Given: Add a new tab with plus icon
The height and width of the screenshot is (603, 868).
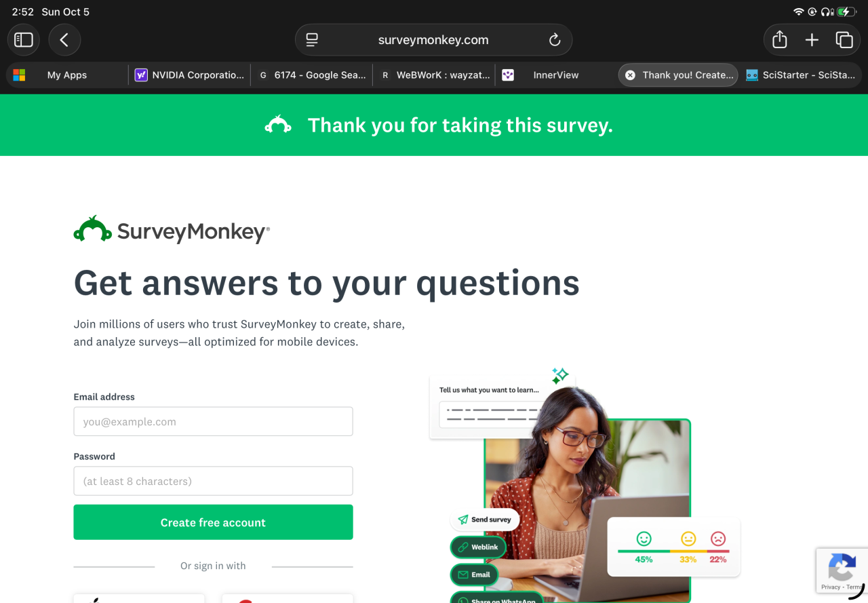Looking at the screenshot, I should 812,40.
